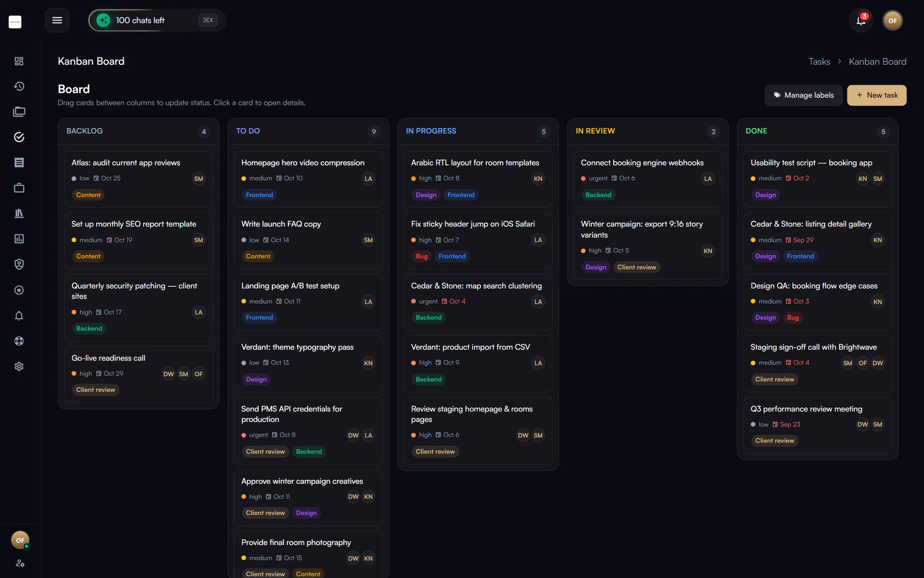924x578 pixels.
Task: Open Approve winter campaign creatives card
Action: [x=308, y=497]
